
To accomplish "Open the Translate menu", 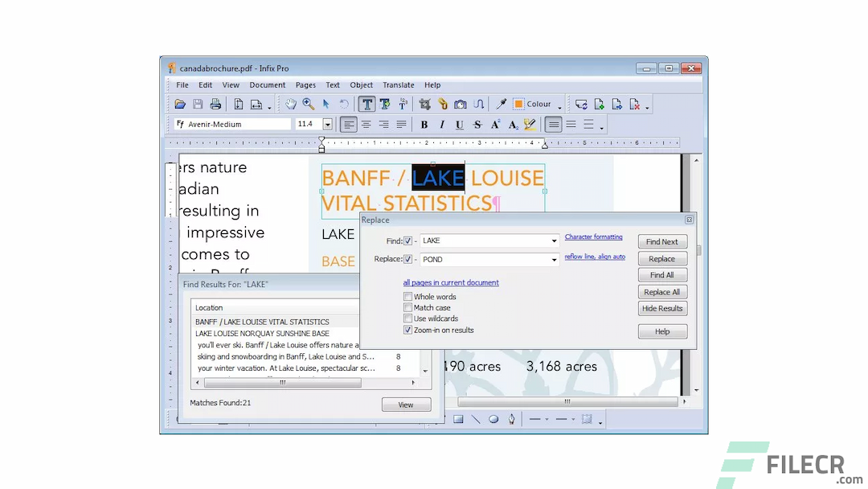I will [399, 84].
